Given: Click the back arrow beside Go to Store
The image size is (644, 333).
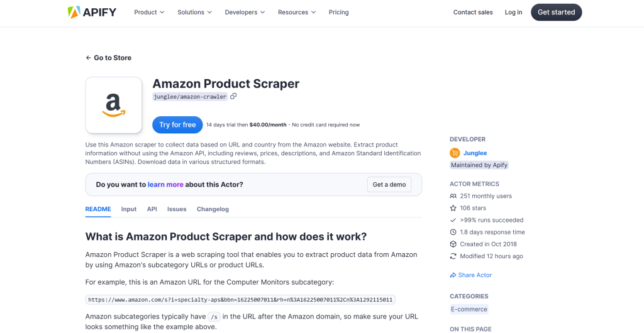Looking at the screenshot, I should point(89,58).
